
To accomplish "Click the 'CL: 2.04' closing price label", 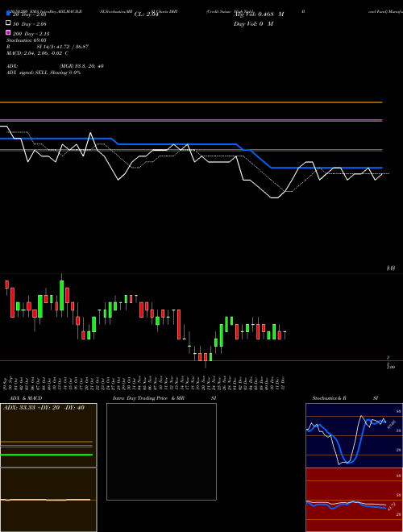I will coord(146,15).
